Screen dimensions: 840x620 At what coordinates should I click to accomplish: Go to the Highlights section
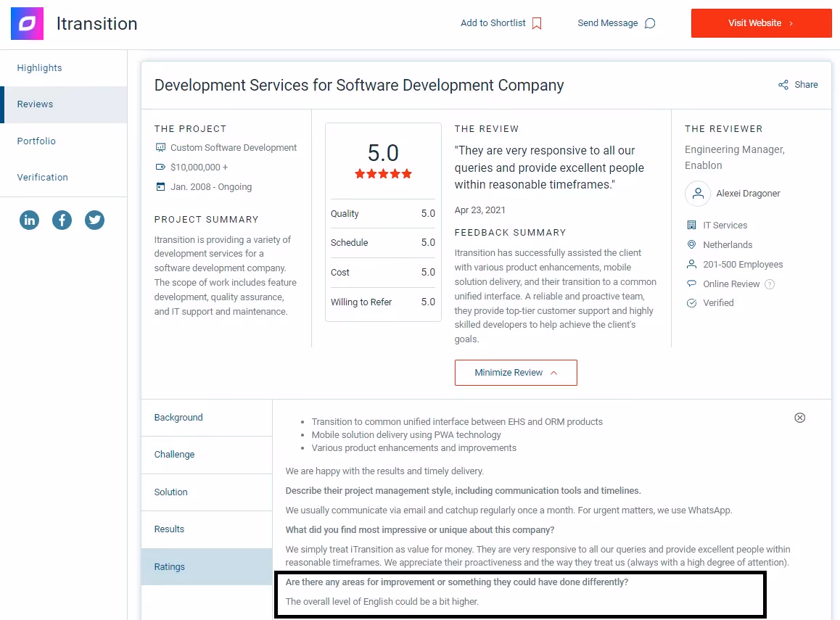coord(40,68)
